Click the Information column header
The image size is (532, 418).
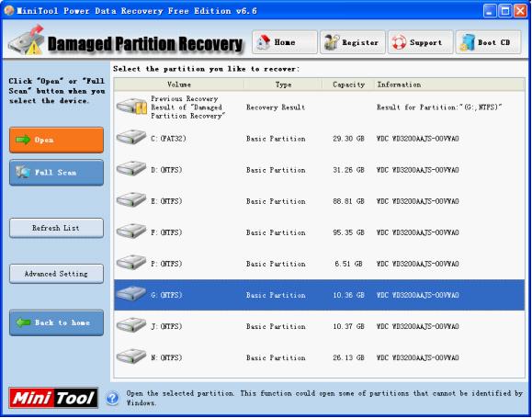pyautogui.click(x=449, y=85)
